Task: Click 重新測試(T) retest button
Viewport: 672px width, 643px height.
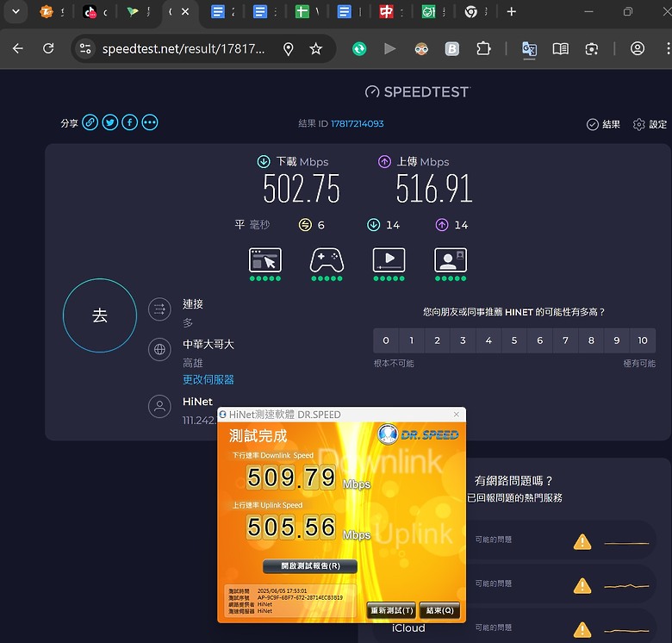Action: pos(392,610)
